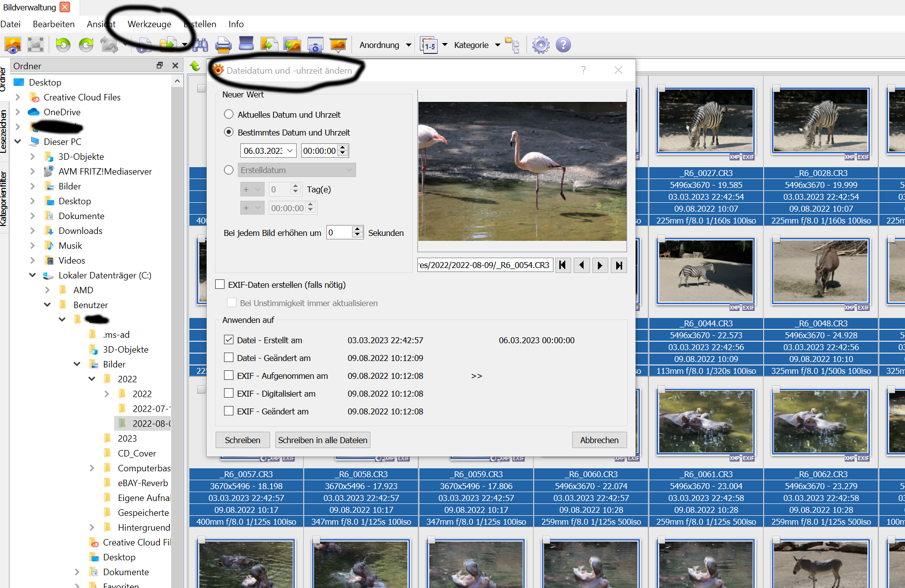Image resolution: width=905 pixels, height=588 pixels.
Task: Close the Bildverwaltung tab
Action: [65, 7]
